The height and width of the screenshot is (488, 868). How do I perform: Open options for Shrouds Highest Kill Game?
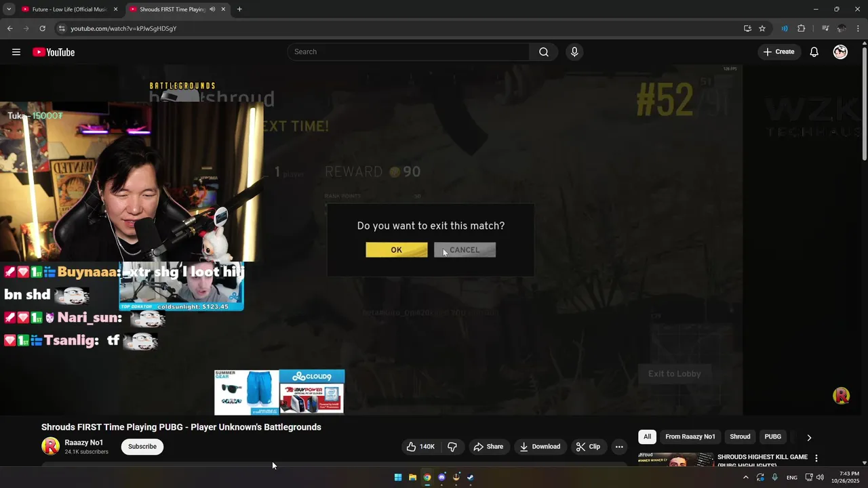click(x=816, y=458)
